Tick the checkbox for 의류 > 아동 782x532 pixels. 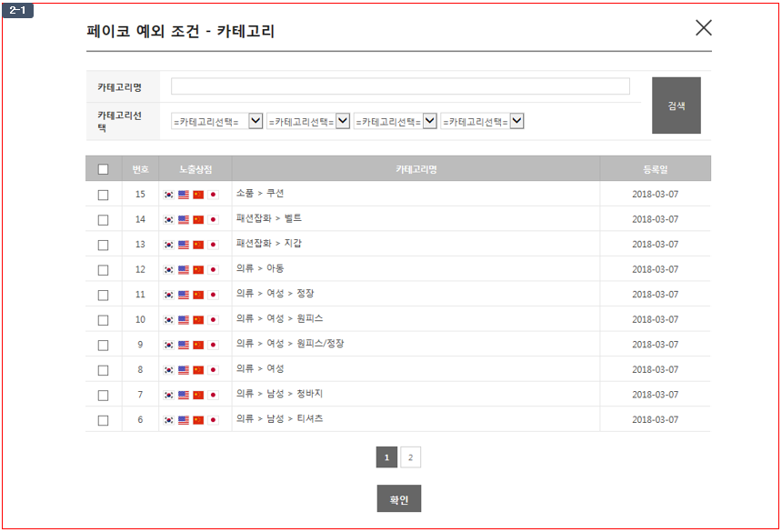click(104, 270)
